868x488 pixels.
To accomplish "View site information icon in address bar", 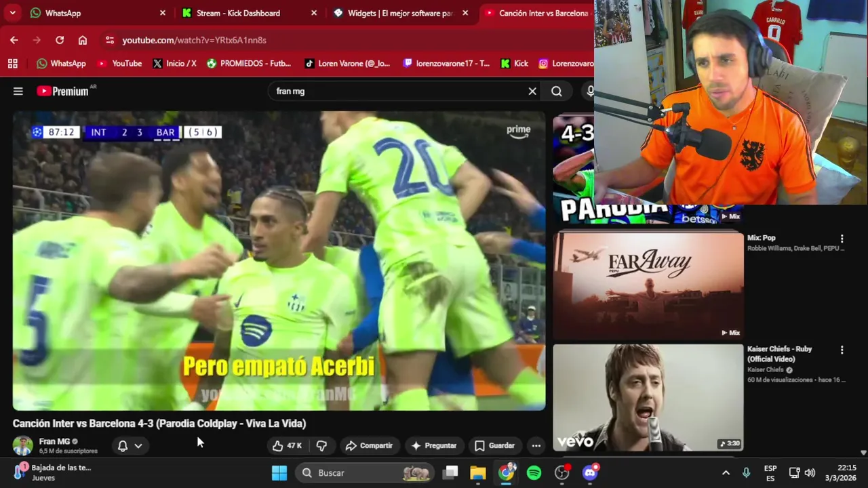I will [x=110, y=40].
